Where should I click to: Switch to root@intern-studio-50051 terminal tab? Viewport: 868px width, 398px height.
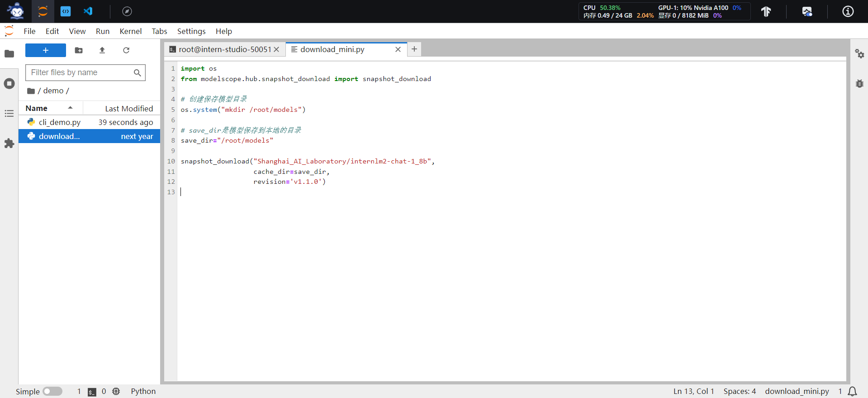(224, 49)
